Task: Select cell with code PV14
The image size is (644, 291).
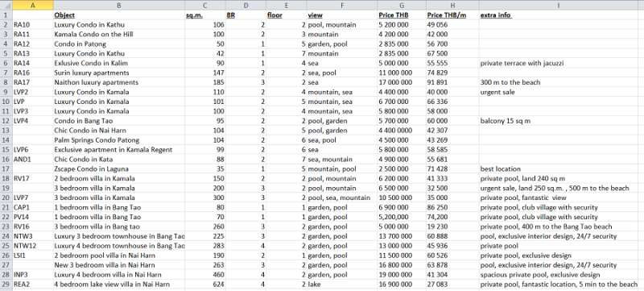Action: pyautogui.click(x=32, y=217)
